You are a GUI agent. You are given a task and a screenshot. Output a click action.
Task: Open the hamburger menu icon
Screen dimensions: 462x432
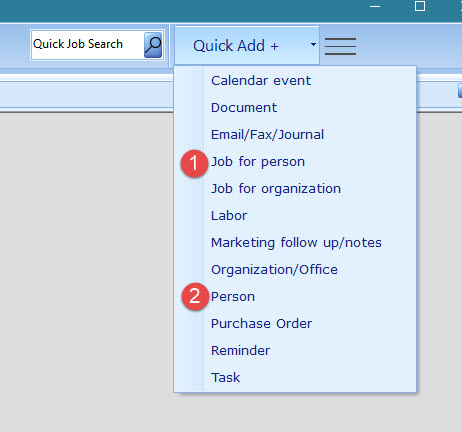coord(340,46)
